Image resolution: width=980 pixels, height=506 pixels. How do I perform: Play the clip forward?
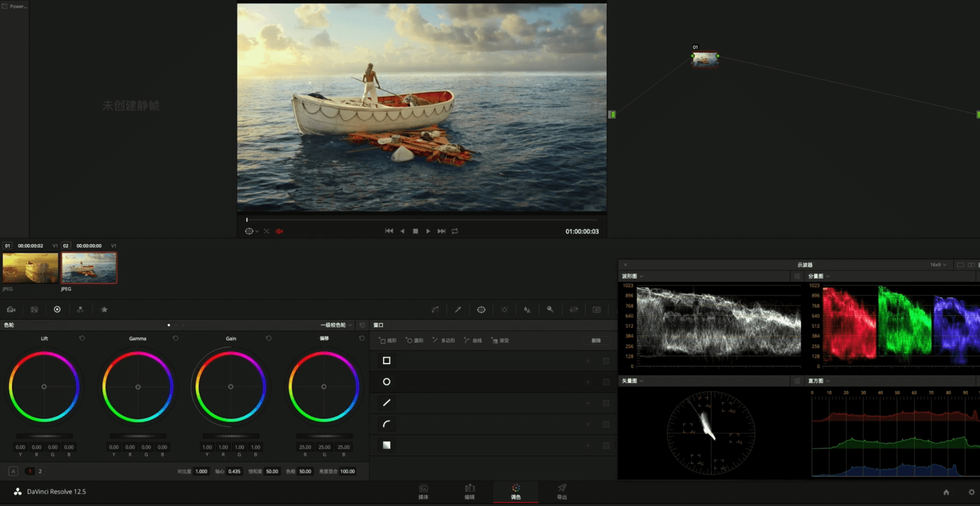(x=428, y=231)
